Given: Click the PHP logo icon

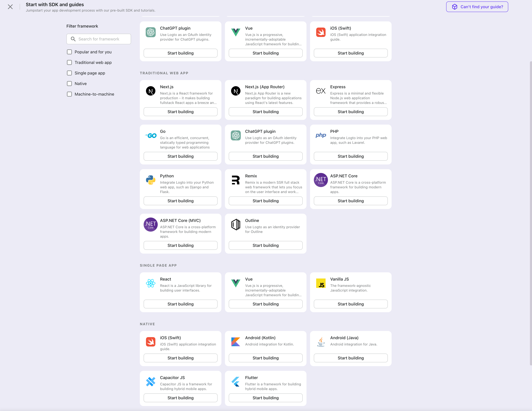Looking at the screenshot, I should 321,135.
